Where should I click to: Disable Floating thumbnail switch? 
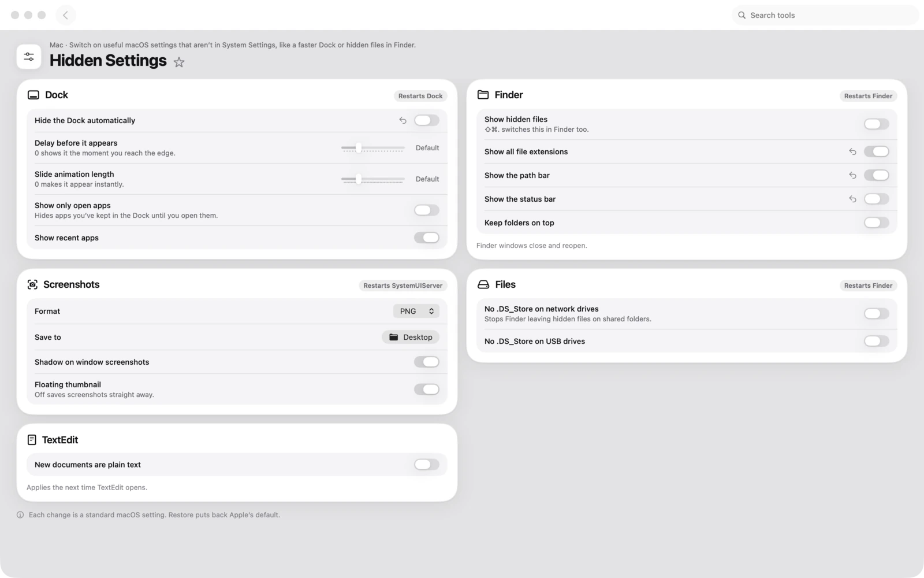pyautogui.click(x=427, y=389)
